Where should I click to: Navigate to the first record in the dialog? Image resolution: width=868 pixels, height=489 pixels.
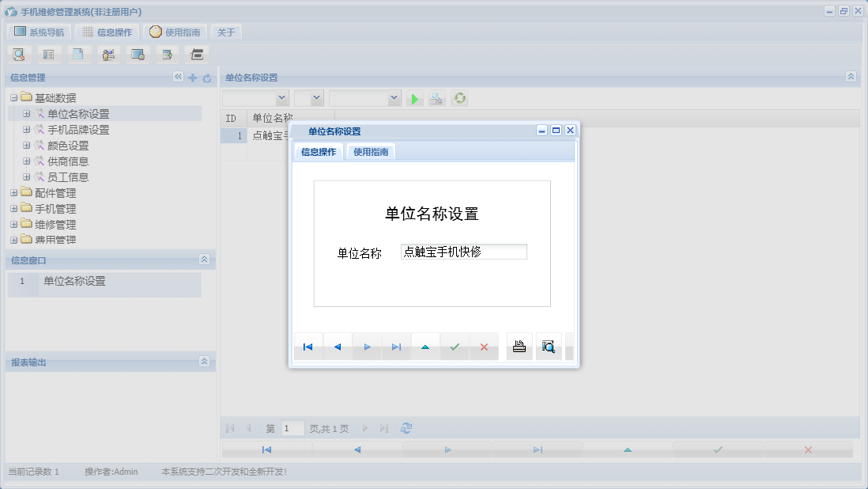308,346
